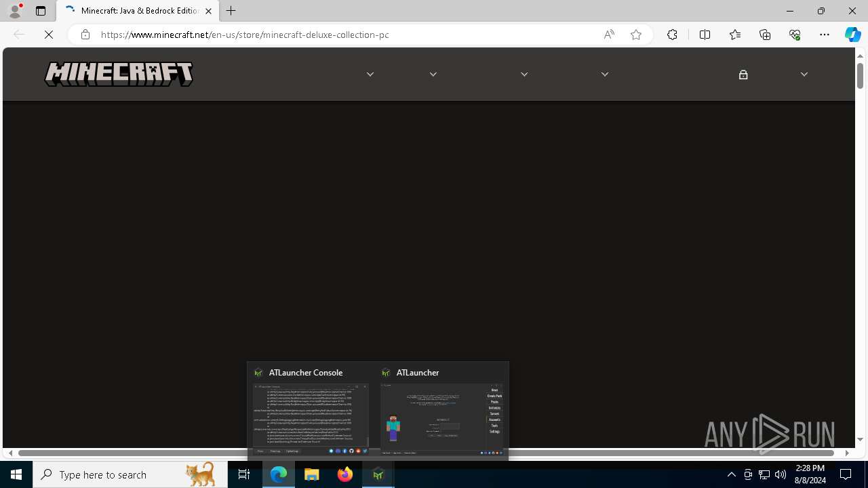Show hidden system tray icons
Viewport: 868px width, 488px height.
[731, 474]
